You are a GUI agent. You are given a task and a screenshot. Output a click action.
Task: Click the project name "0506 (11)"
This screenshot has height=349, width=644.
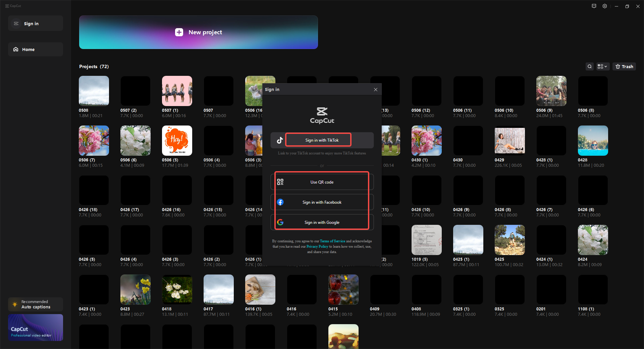(462, 110)
